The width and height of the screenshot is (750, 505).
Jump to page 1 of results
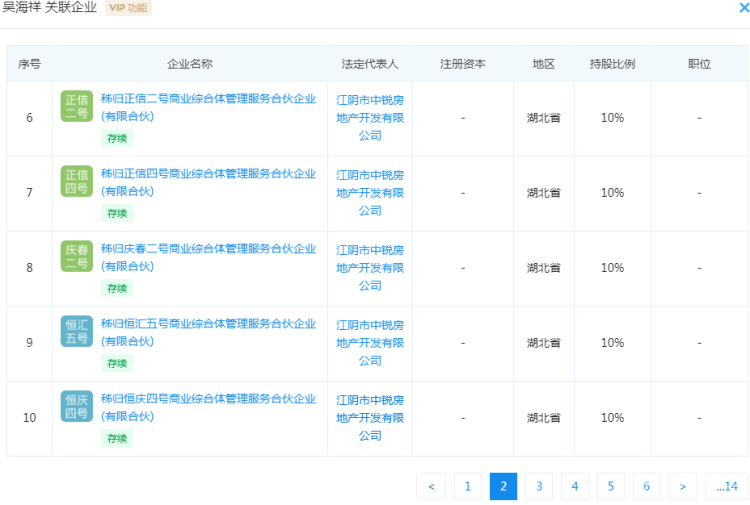467,486
